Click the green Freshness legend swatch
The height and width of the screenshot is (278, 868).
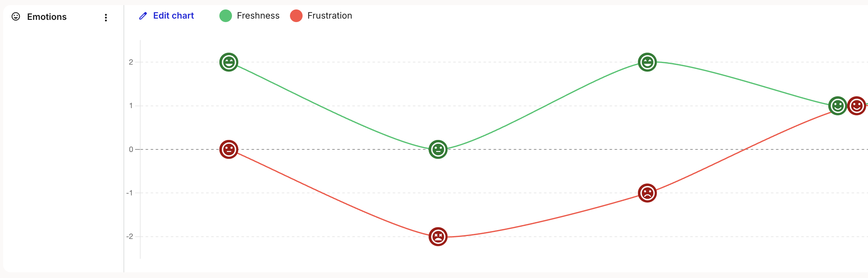225,16
